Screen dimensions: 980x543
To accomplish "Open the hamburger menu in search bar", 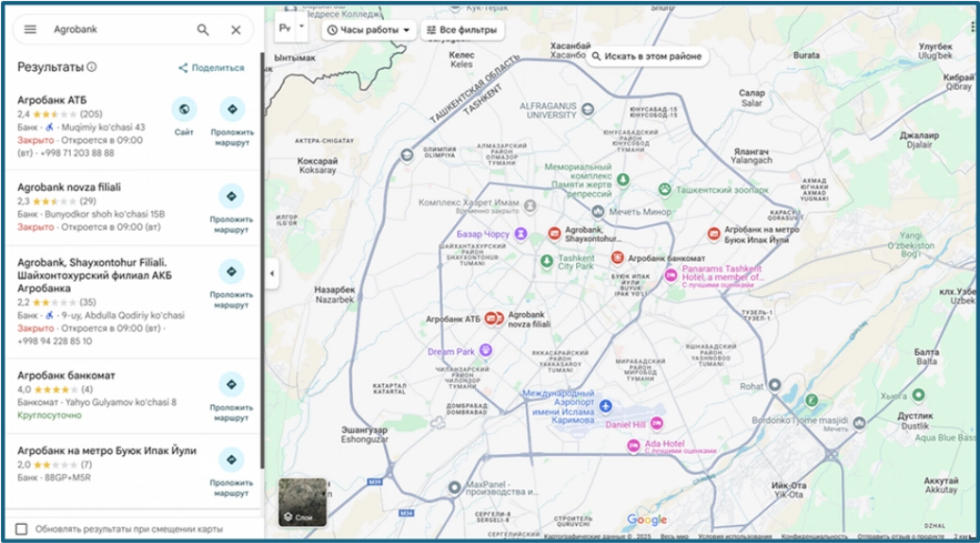I will [30, 29].
